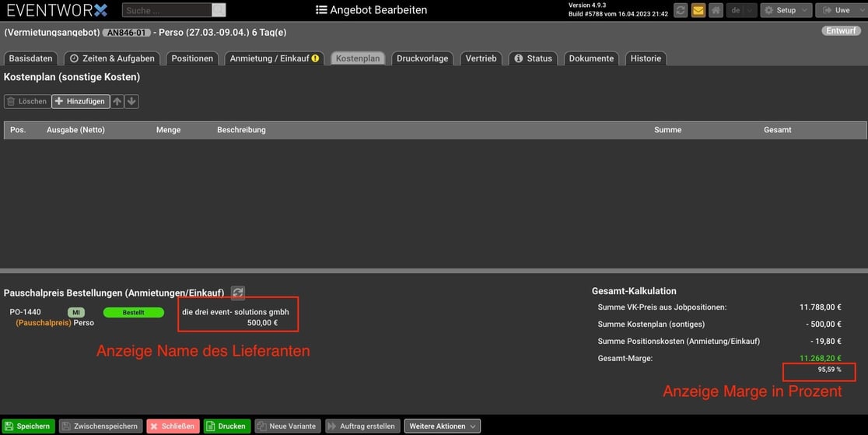Refresh Pauschalpreis Bestellungen list
This screenshot has width=868, height=435.
[x=238, y=293]
